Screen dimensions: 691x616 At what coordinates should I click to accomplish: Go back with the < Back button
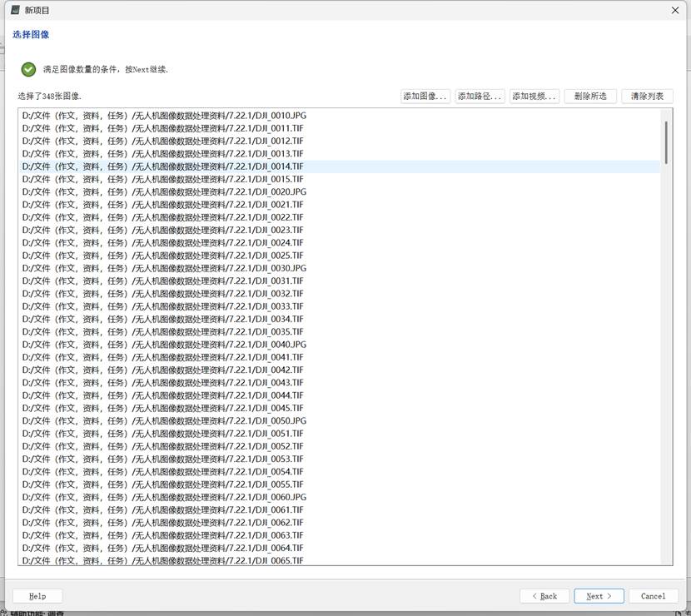[544, 596]
